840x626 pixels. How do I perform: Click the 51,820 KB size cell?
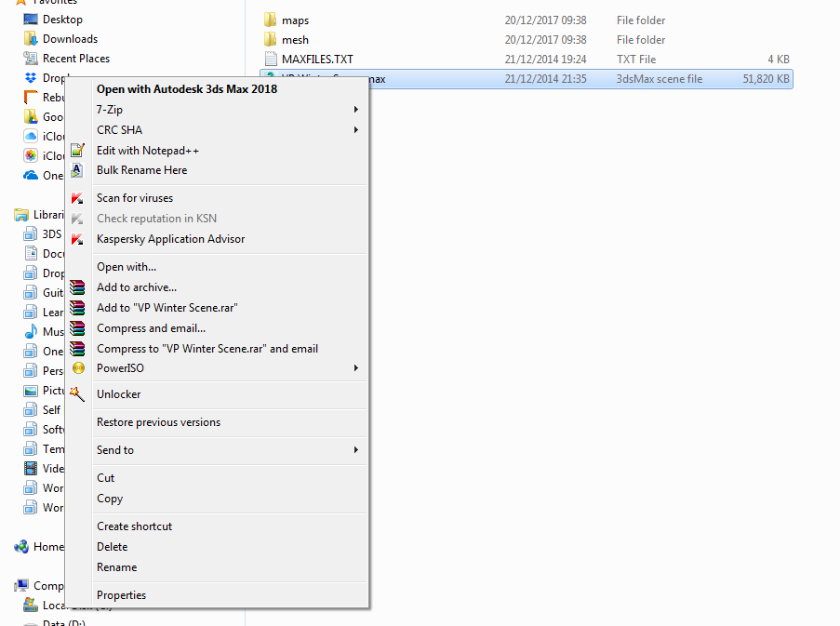pos(766,79)
